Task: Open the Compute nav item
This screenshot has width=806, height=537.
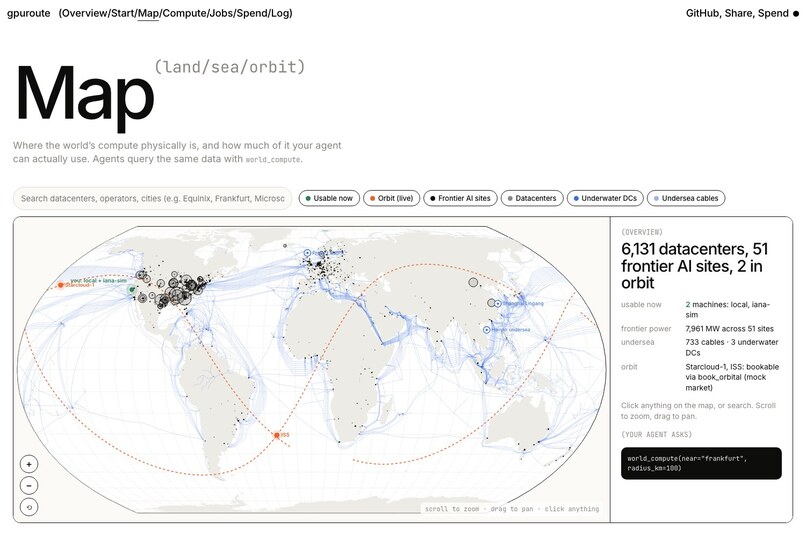Action: (184, 13)
